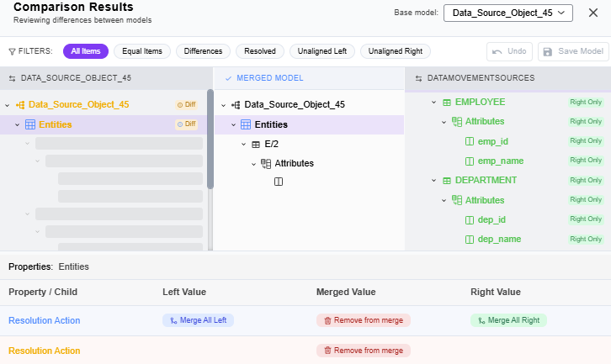Image resolution: width=611 pixels, height=364 pixels.
Task: Click the undo arrow icon on the Undo button
Action: tap(497, 52)
